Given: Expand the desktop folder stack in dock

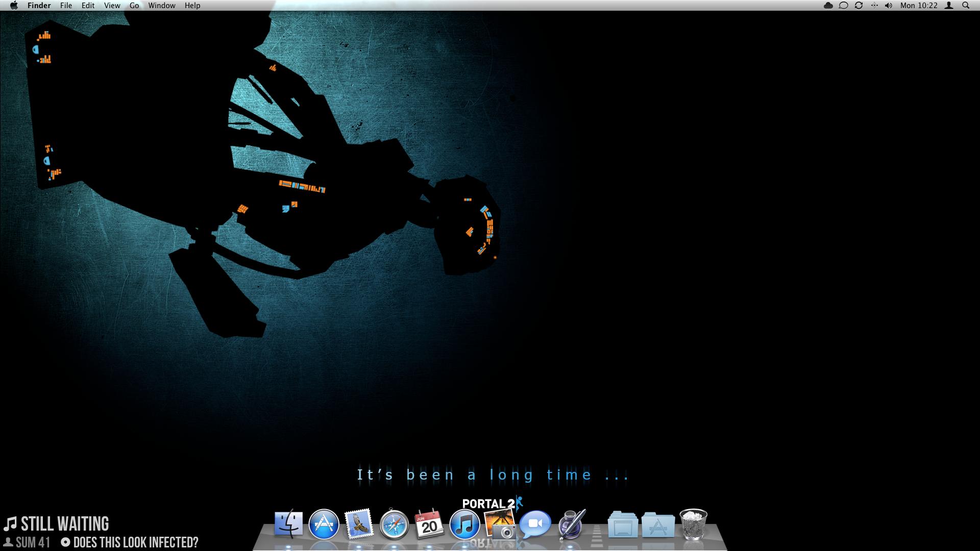Looking at the screenshot, I should [623, 525].
